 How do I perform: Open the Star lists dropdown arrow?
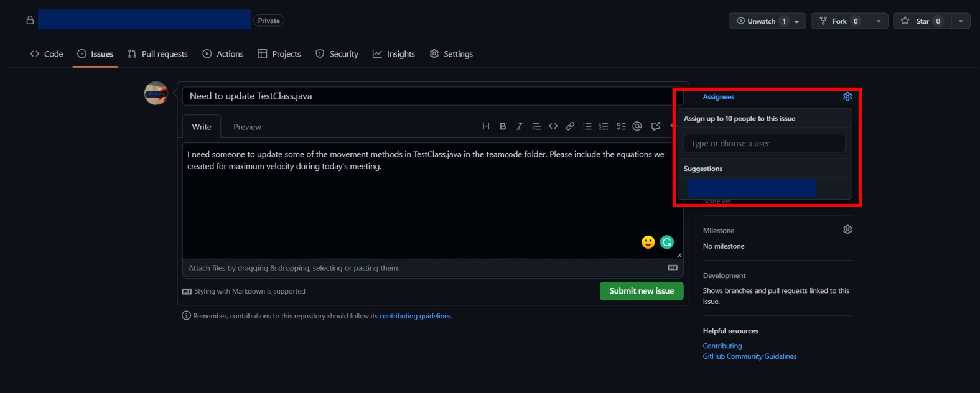[961, 21]
